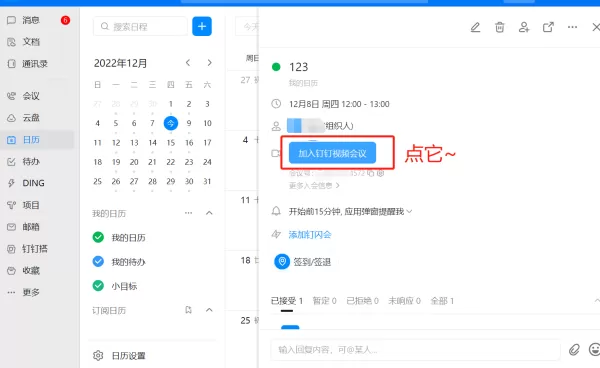Add participant with person-plus icon
600x368 pixels.
524,27
